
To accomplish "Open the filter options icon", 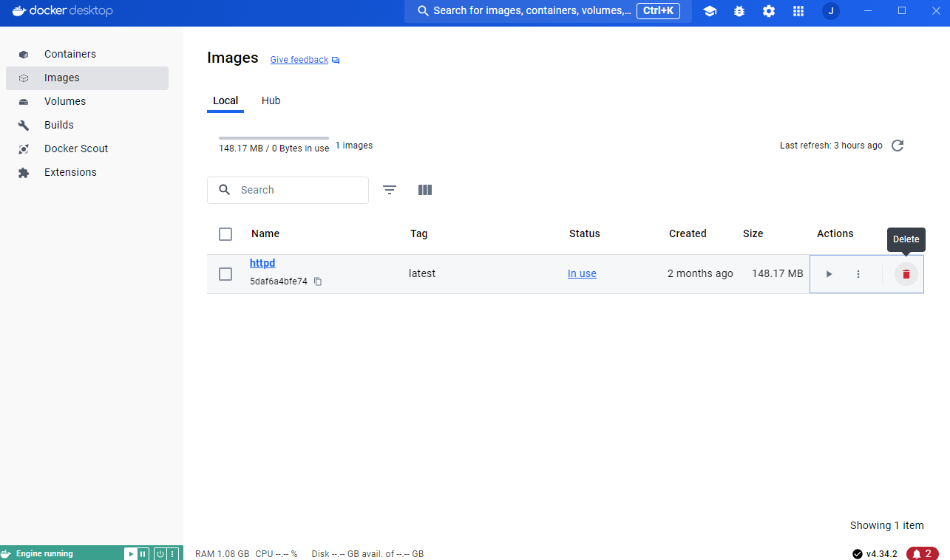I will click(390, 190).
